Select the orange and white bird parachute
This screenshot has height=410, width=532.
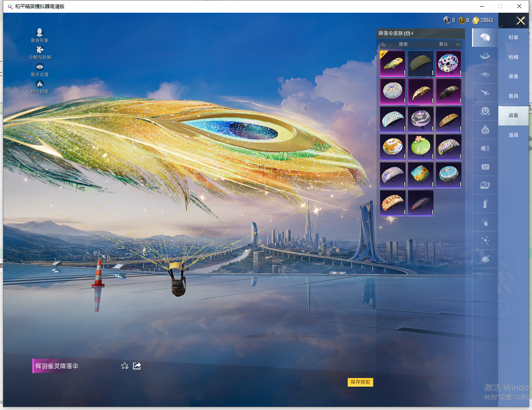pos(393,147)
